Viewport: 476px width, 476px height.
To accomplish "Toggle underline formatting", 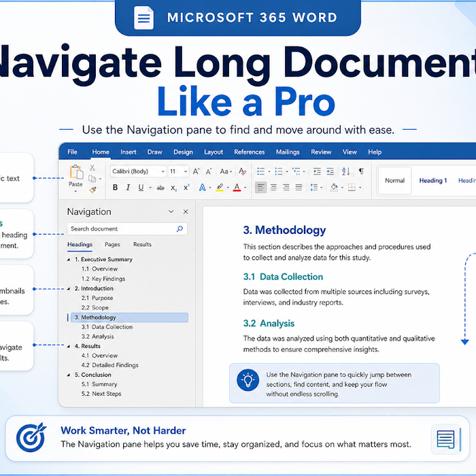I will (141, 188).
